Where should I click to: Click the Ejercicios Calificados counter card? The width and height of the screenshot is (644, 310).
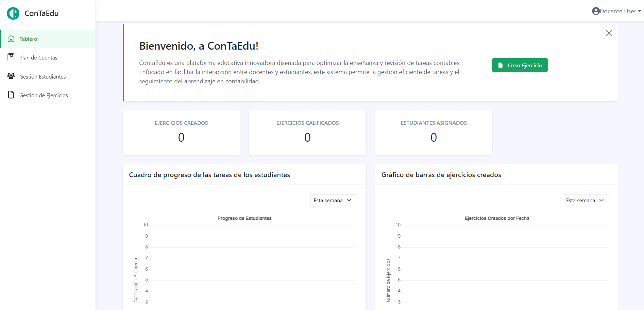coord(307,133)
